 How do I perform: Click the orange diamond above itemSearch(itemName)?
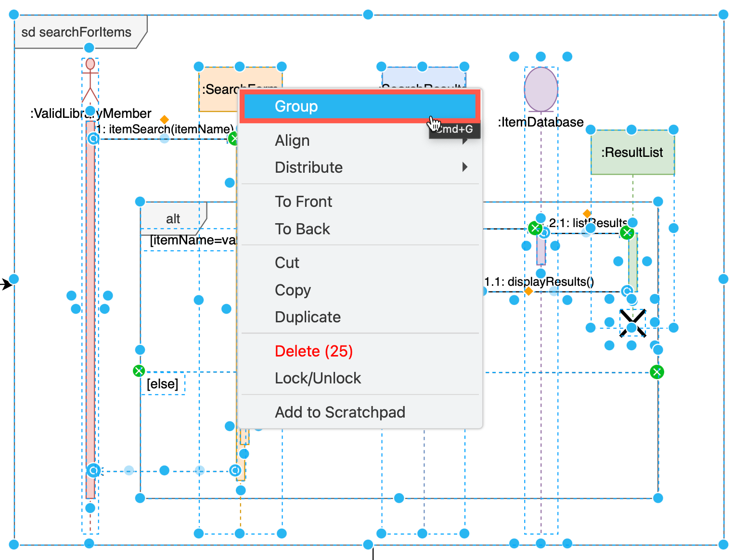coord(164,119)
